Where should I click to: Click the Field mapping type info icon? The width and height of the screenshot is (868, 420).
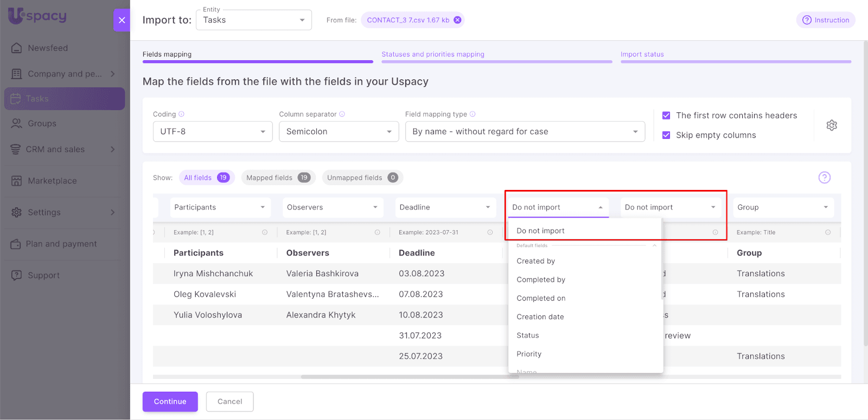(473, 114)
